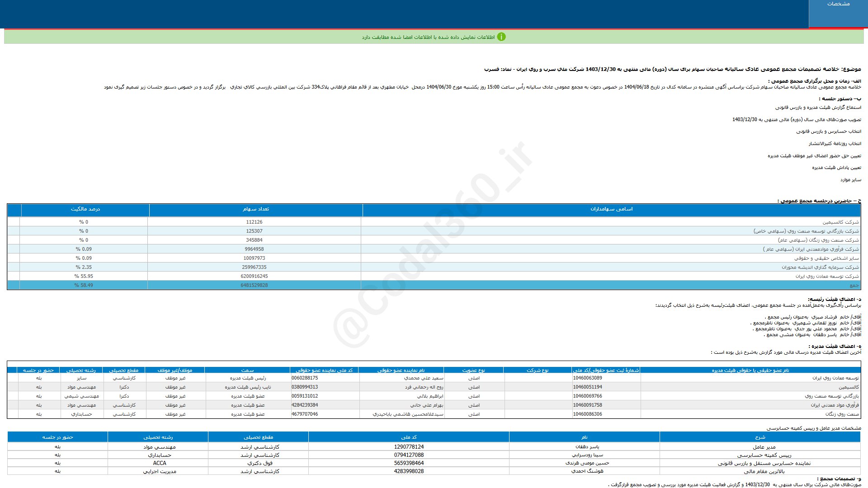Select board member سعید علي محمدي cell
The height and width of the screenshot is (488, 868).
click(x=424, y=378)
